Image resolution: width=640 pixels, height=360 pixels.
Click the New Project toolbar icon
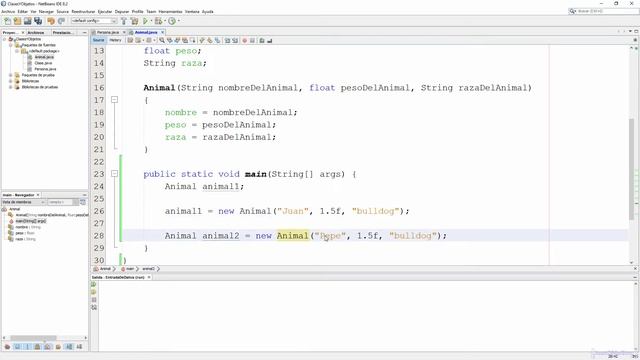[x=17, y=21]
